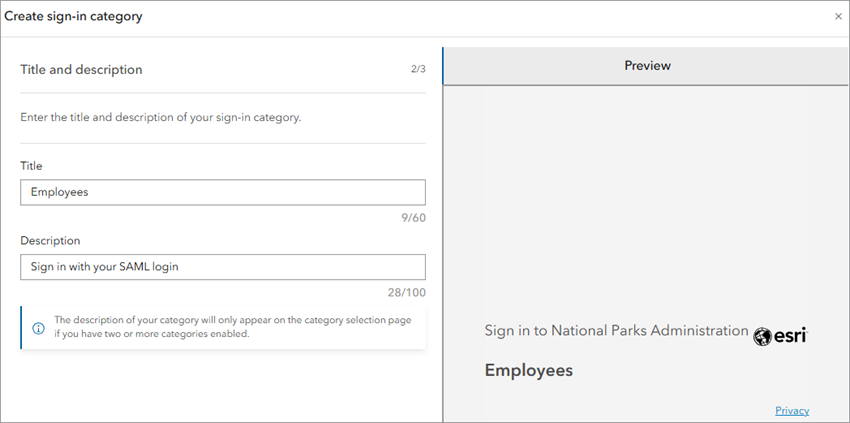Click the Title and description heading
850x423 pixels.
click(x=81, y=70)
